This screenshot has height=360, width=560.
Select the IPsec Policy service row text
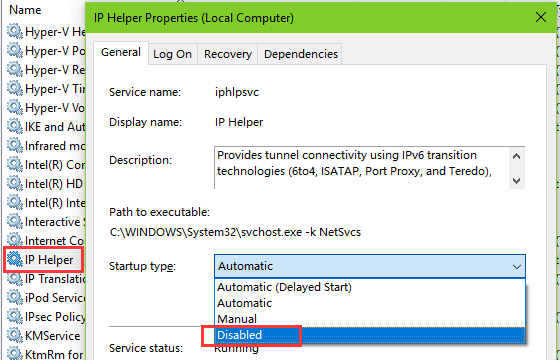point(55,317)
